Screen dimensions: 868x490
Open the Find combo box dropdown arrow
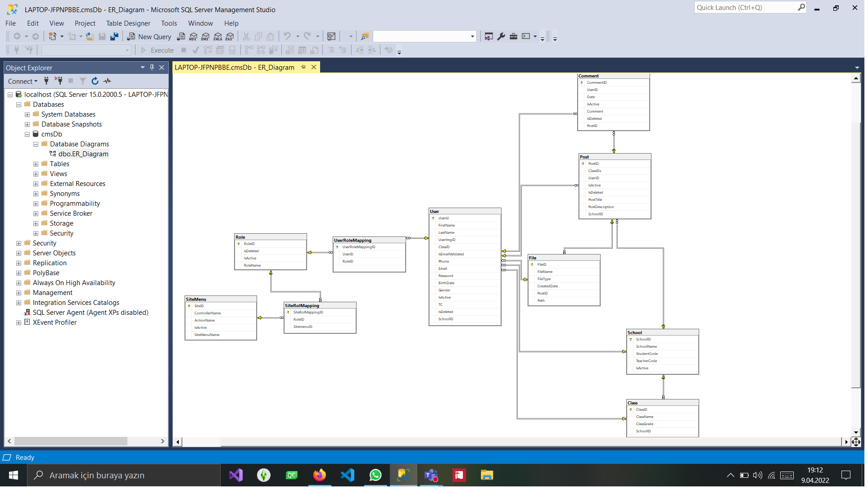point(472,36)
